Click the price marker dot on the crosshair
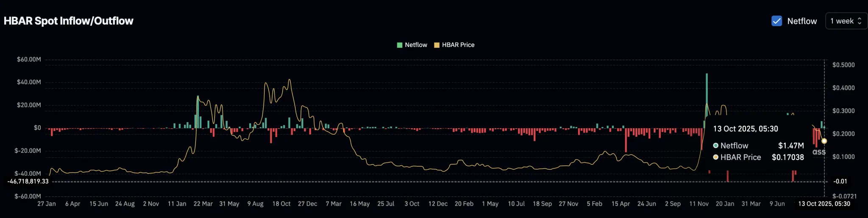Viewport: 868px width, 218px height. tap(824, 141)
